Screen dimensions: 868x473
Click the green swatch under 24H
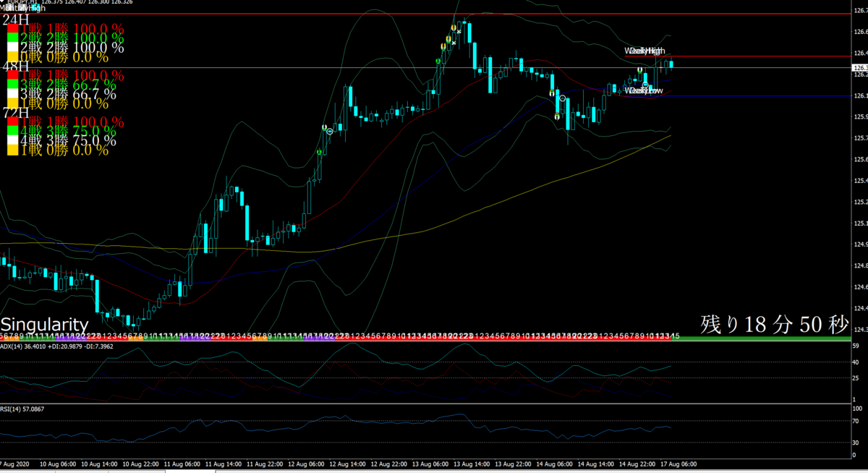12,39
